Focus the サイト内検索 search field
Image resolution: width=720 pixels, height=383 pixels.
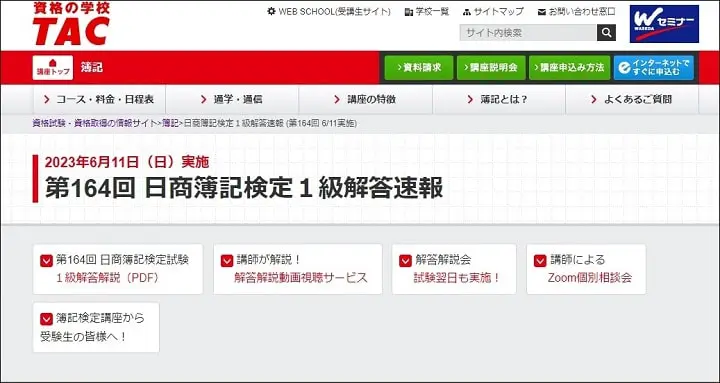[528, 33]
